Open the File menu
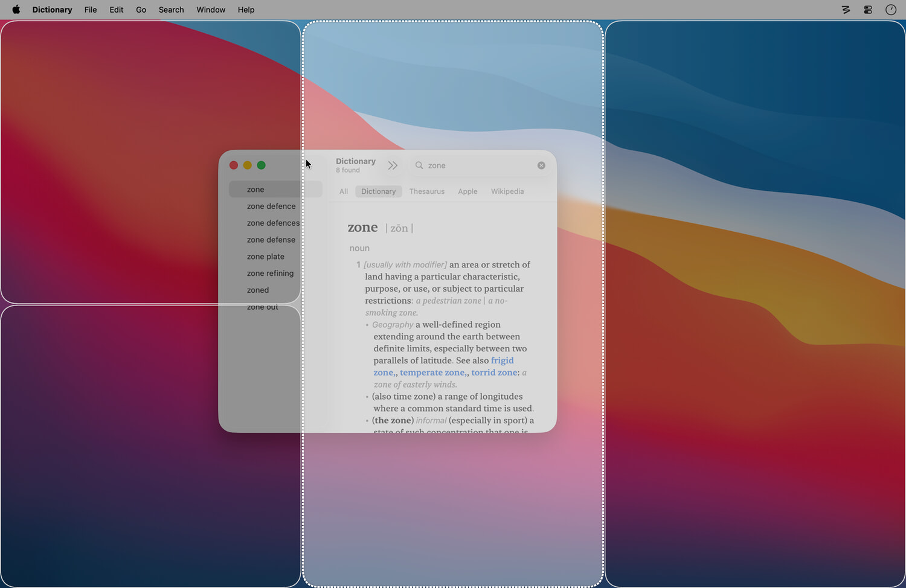 click(x=91, y=10)
